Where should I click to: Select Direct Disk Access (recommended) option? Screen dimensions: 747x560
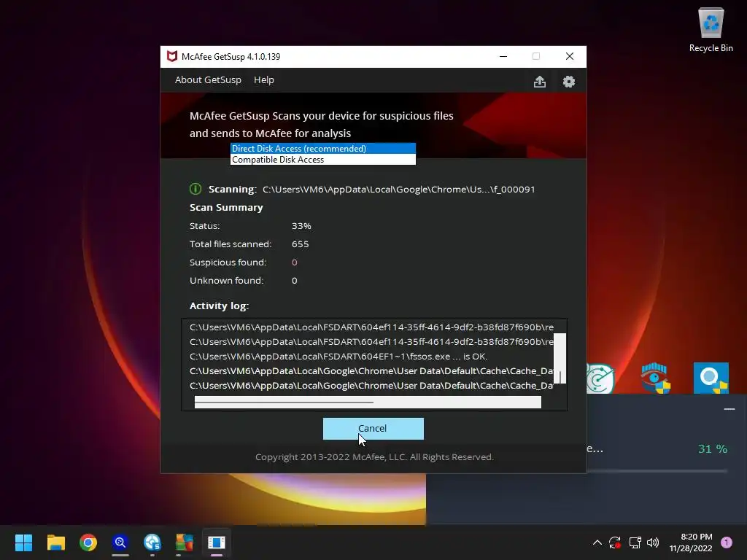coord(323,149)
